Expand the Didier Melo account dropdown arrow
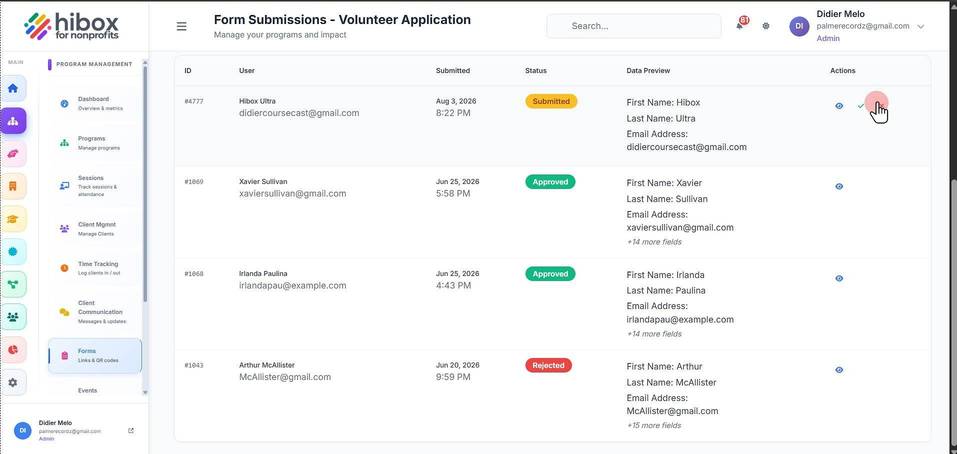The height and width of the screenshot is (454, 957). click(921, 26)
